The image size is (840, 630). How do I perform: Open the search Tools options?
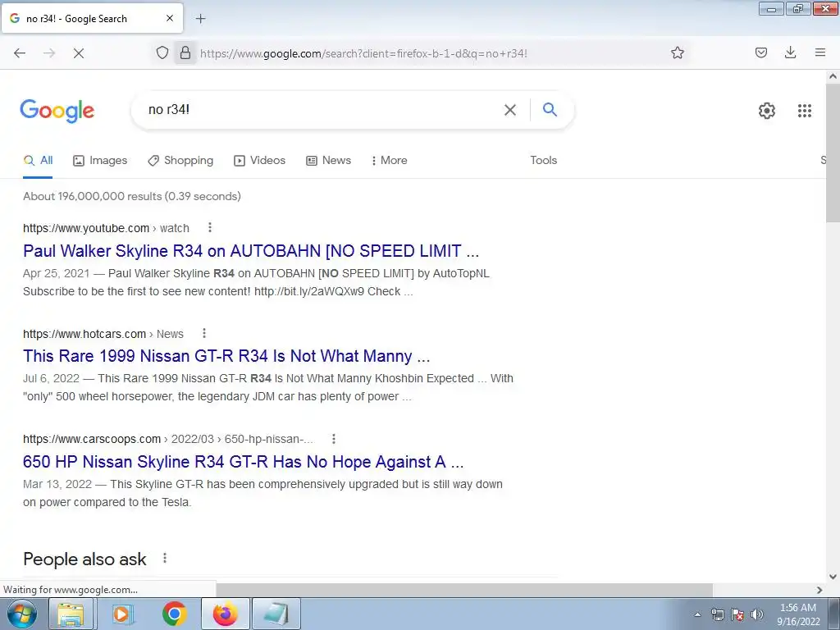543,160
